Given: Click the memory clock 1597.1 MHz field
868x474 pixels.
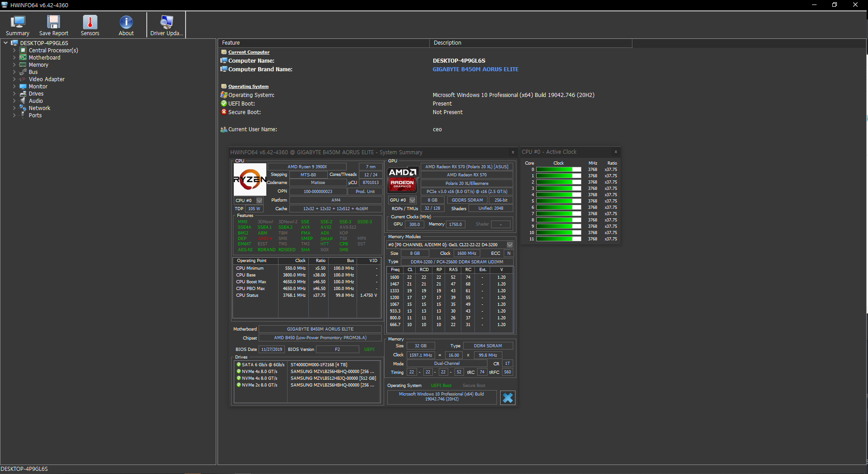Looking at the screenshot, I should pos(421,355).
